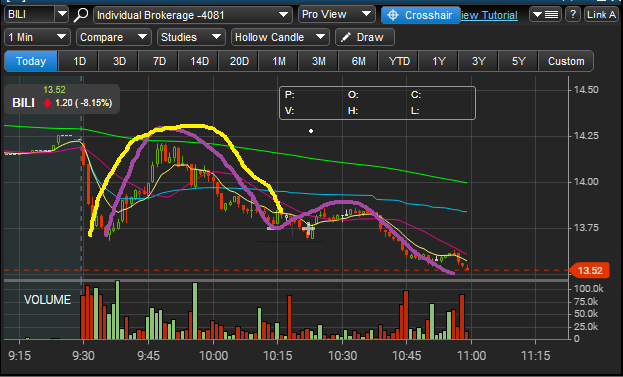Expand the Compare dropdown

(114, 37)
